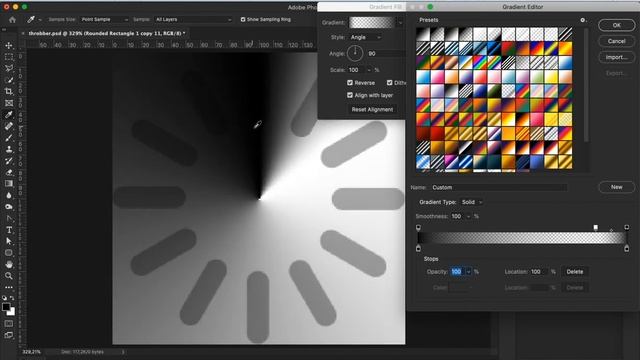The width and height of the screenshot is (640, 360).
Task: Click the Quick Mask mode icon
Action: [x=9, y=324]
